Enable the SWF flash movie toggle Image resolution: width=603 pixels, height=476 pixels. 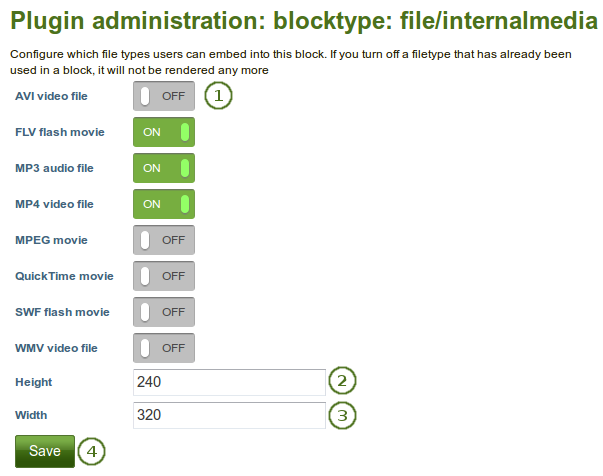point(164,312)
